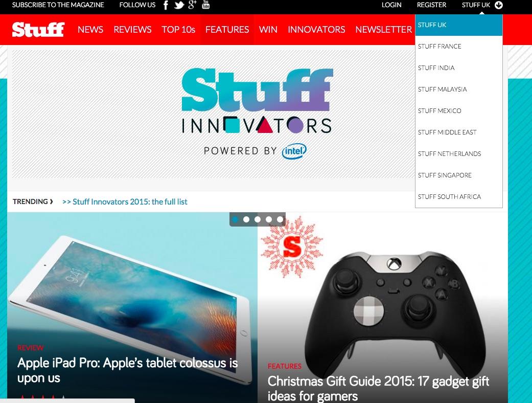Screen dimensions: 532x403
Task: Open the Google Plus icon
Action: (192, 5)
